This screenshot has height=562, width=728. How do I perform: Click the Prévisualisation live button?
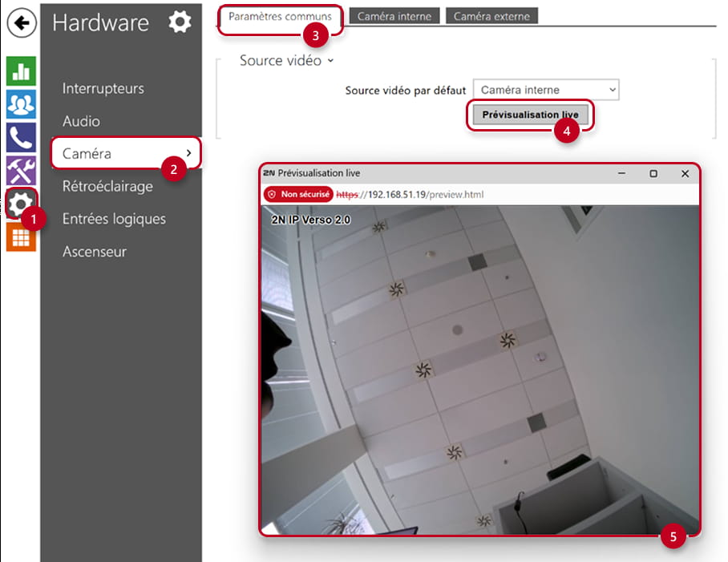(x=530, y=115)
